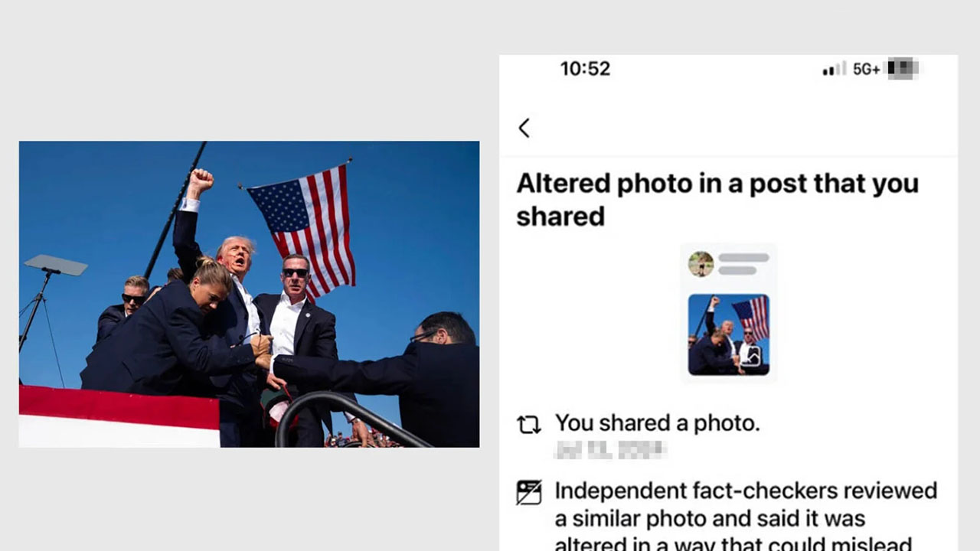Click the red-and-white banner in photo

(x=119, y=416)
